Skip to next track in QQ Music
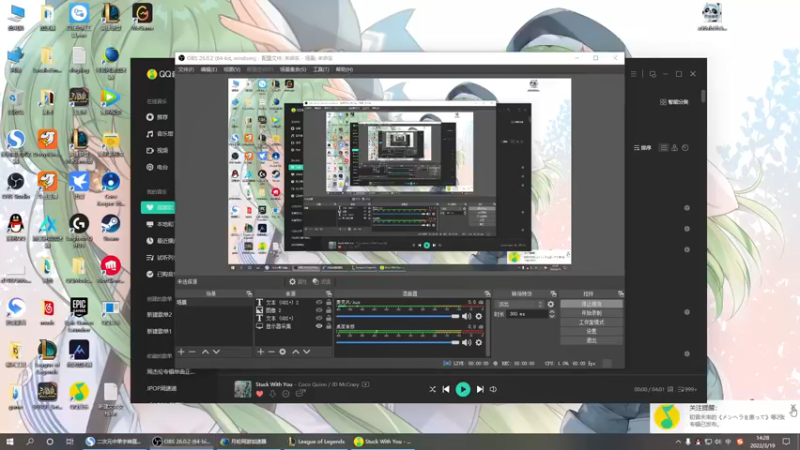The image size is (800, 450). click(x=480, y=389)
